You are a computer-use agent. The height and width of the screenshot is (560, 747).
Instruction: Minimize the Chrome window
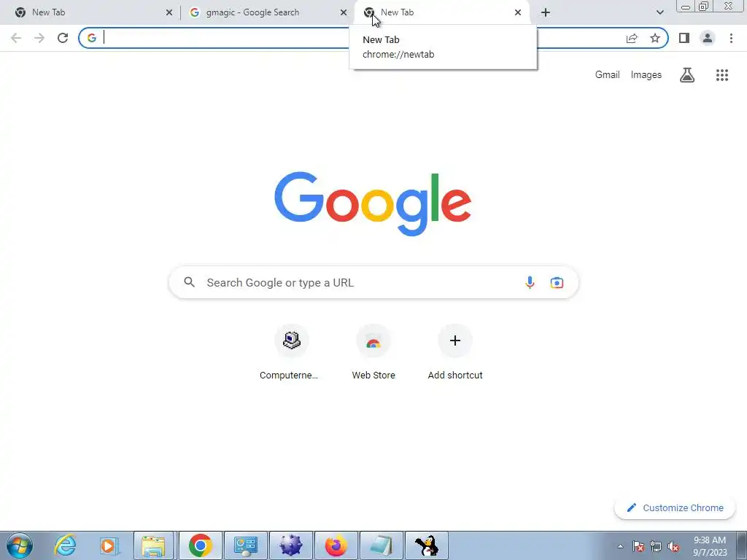[686, 7]
